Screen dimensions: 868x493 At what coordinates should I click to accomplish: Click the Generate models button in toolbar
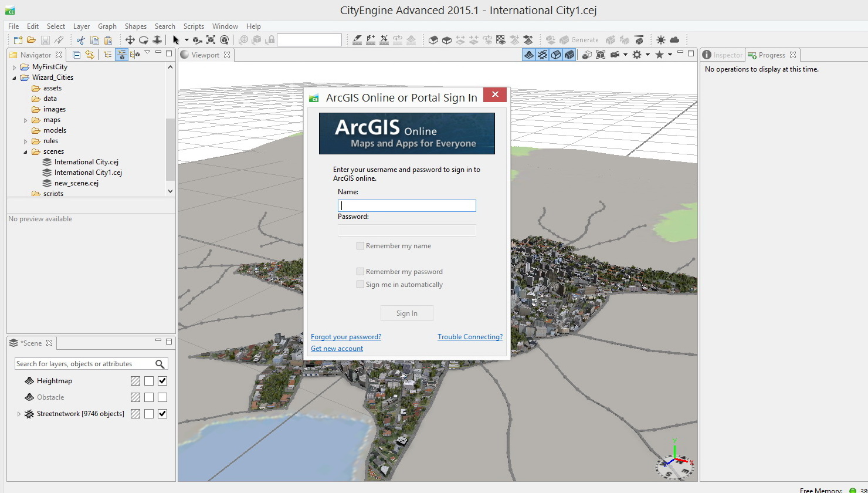click(x=578, y=40)
